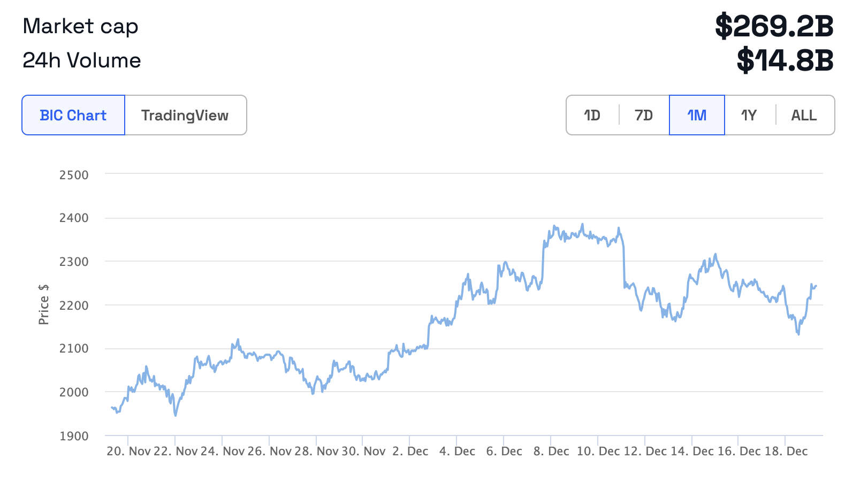Choose the 1M time range

coord(697,115)
